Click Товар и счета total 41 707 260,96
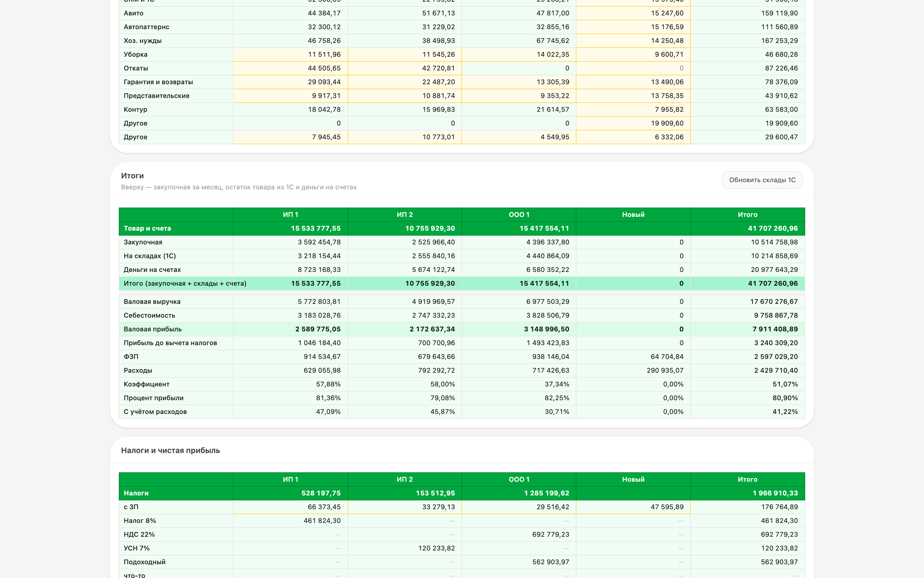Screen dimensions: 924x578 (x=773, y=229)
